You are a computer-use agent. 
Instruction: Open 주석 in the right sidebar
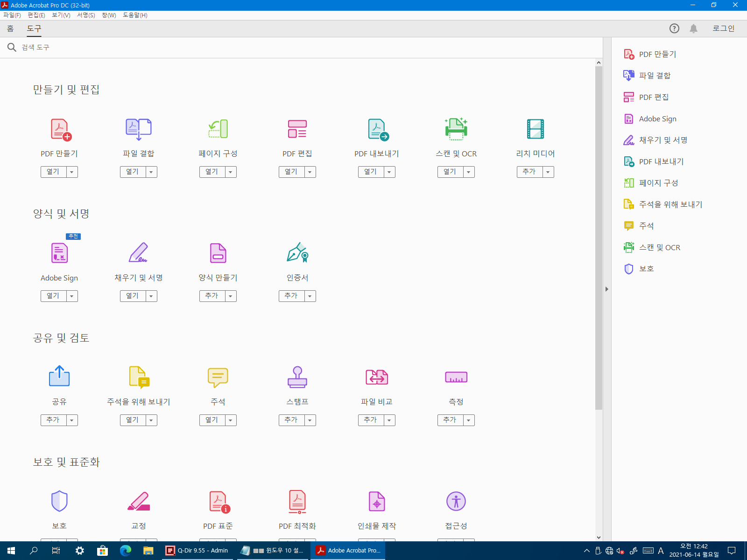[639, 226]
